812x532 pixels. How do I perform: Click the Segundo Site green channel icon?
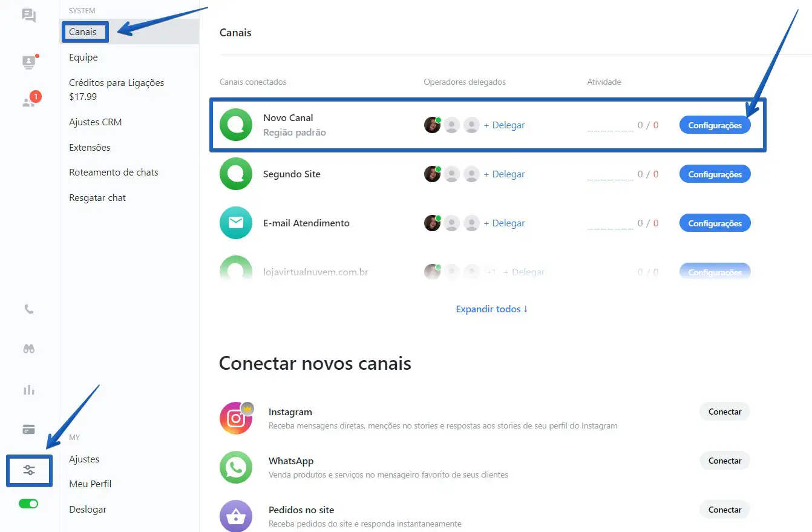[x=236, y=174]
